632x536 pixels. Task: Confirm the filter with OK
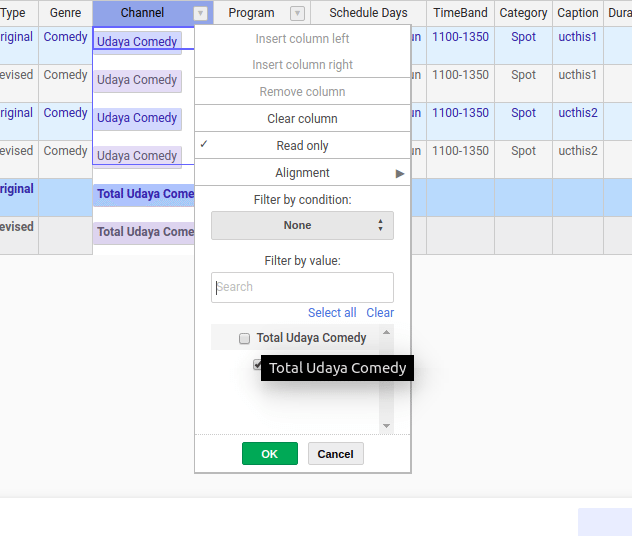tap(270, 454)
